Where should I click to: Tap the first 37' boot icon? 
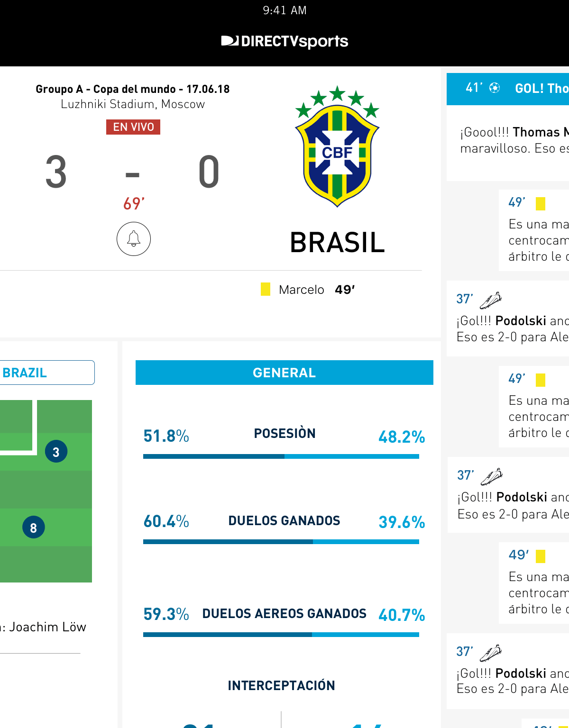coord(491,300)
